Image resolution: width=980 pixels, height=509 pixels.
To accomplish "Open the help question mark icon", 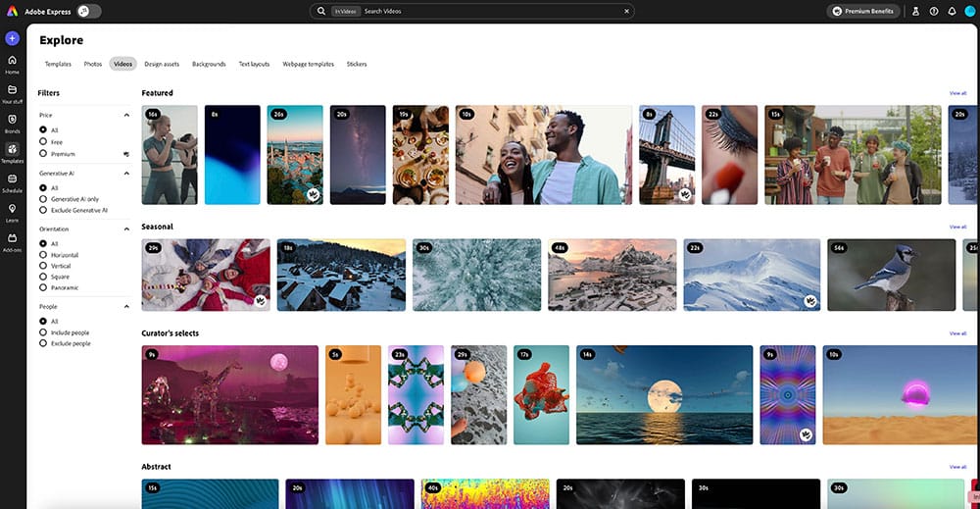I will click(x=934, y=11).
